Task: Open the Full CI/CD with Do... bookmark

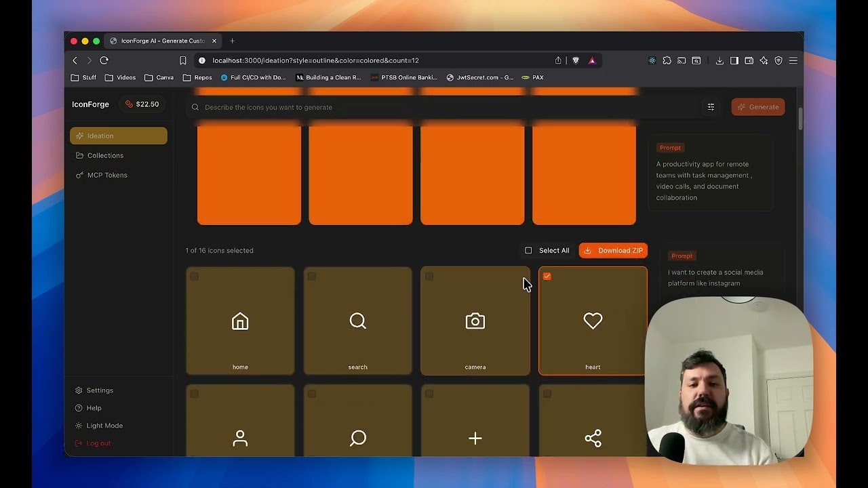Action: tap(254, 77)
